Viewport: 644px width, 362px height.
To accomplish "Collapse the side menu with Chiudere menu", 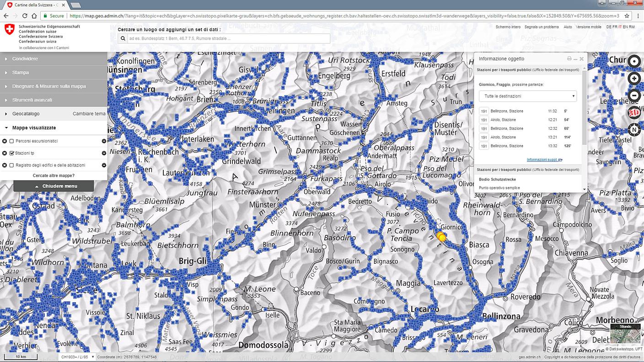I will point(54,186).
